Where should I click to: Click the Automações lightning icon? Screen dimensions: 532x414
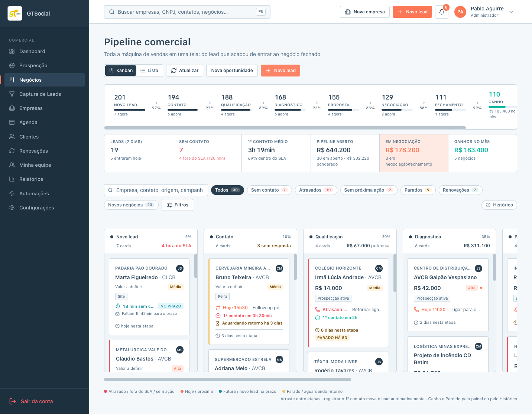pyautogui.click(x=12, y=193)
